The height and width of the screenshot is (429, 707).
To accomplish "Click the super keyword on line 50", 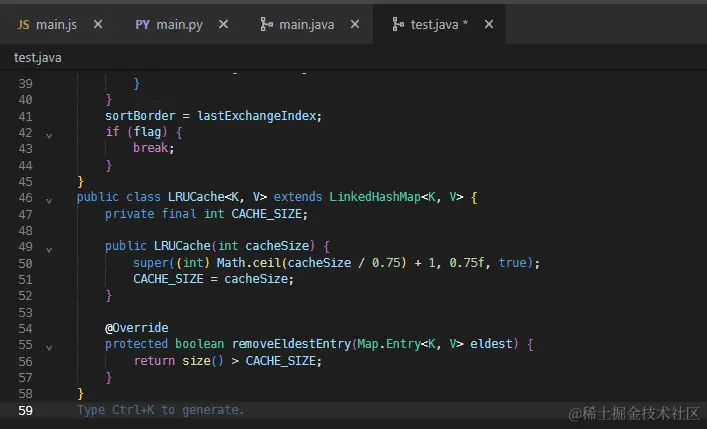I will pos(151,263).
